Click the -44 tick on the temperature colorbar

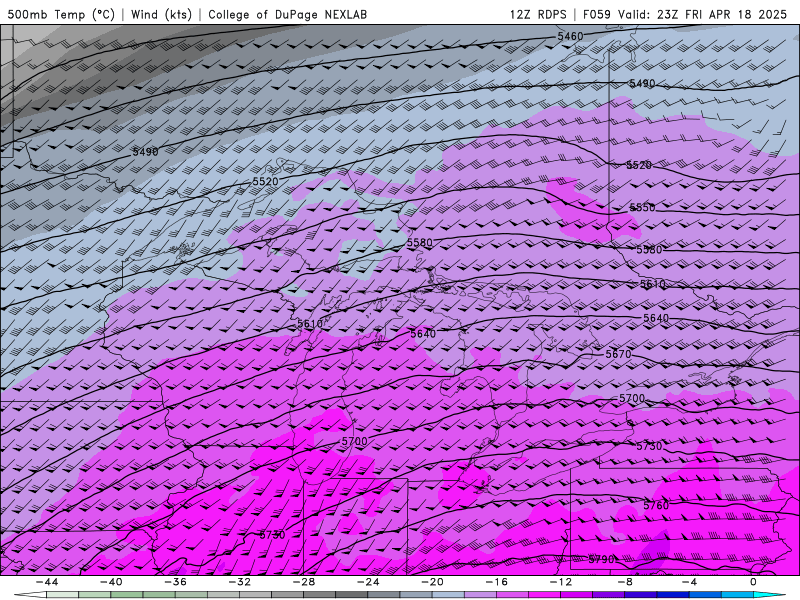(47, 582)
